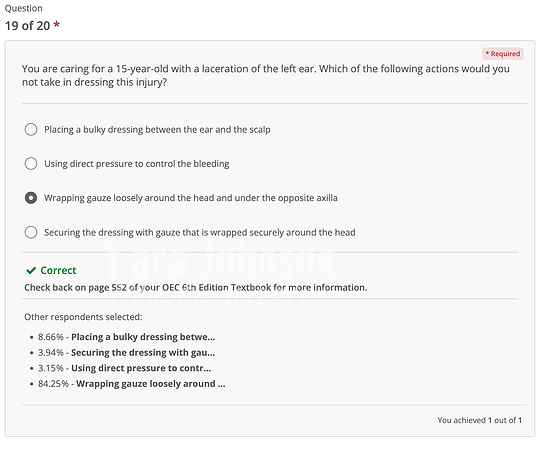
Task: Click the green Correct checkmark icon
Action: click(31, 270)
